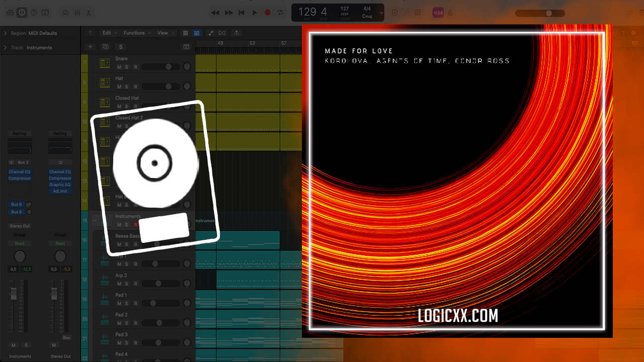Adjust the master volume slider in toolbar
The width and height of the screenshot is (644, 362).
pos(548,13)
